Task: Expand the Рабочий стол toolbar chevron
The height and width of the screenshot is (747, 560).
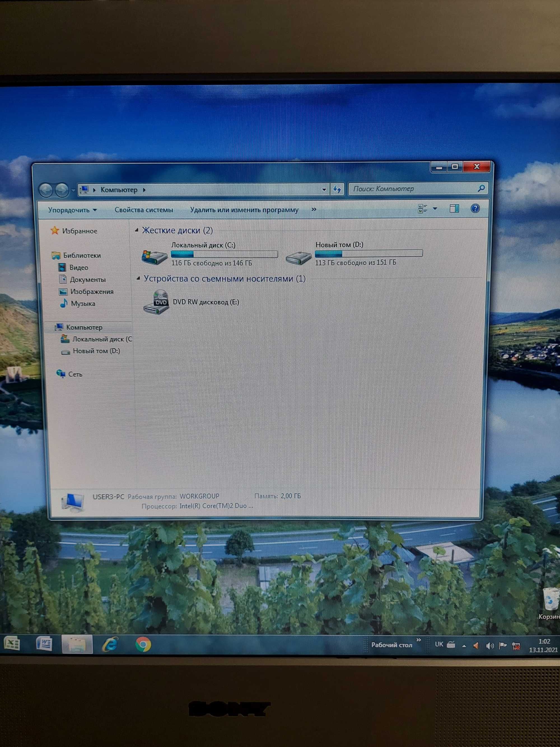Action: click(x=419, y=640)
